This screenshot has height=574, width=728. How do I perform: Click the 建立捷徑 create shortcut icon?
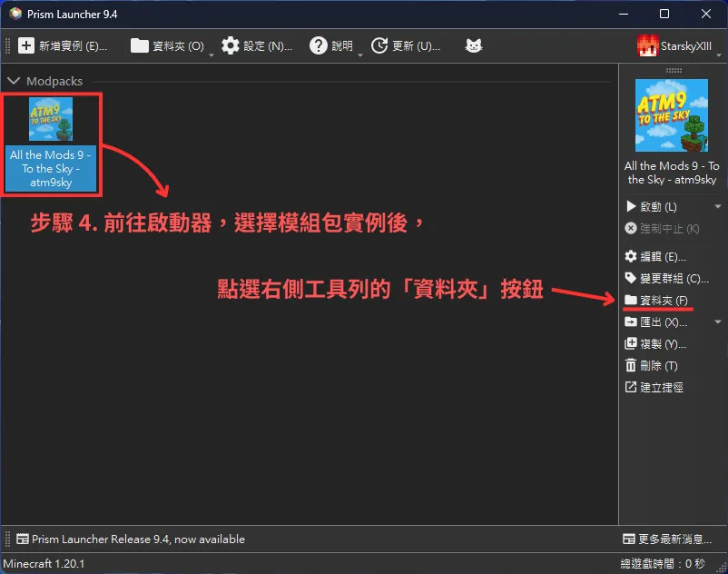[x=632, y=388]
